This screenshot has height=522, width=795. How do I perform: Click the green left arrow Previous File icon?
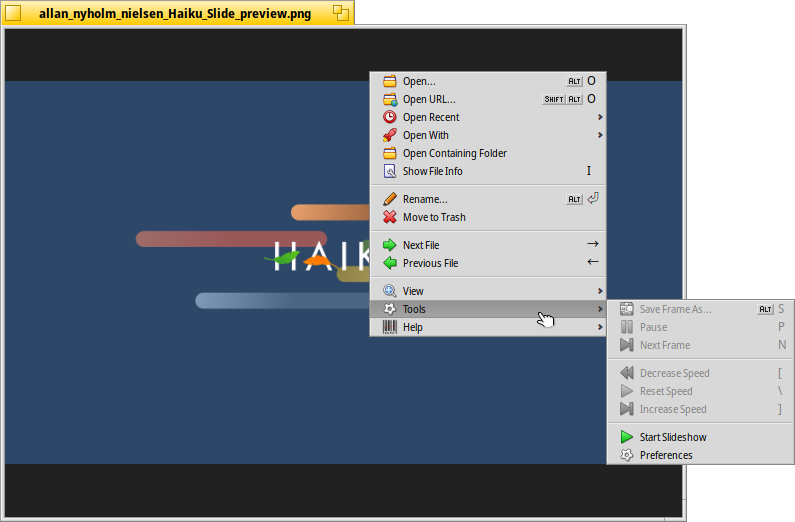coord(389,263)
